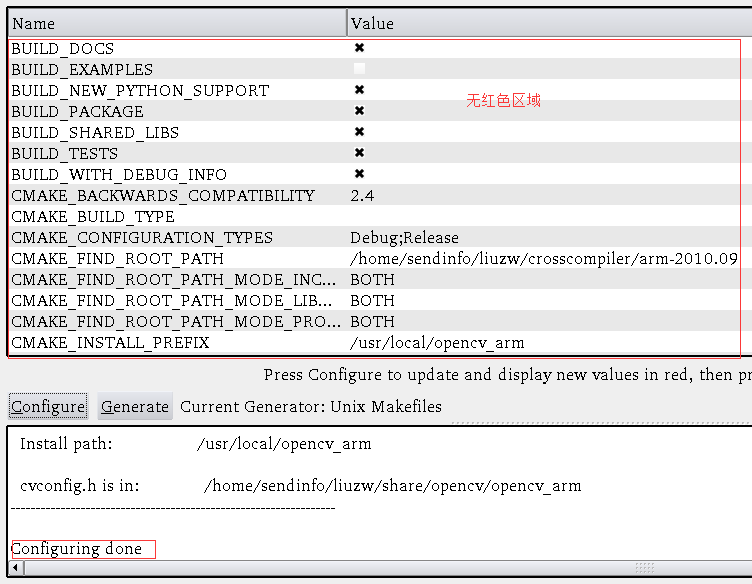The image size is (752, 584).
Task: Select the CMAKE_FIND_ROOT_PATH row name
Action: [x=118, y=259]
